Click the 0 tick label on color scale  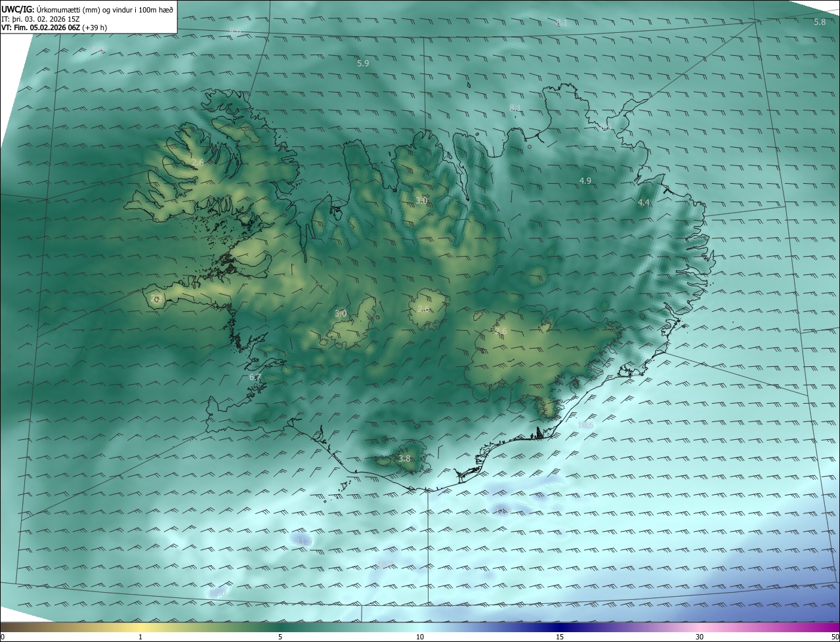3,637
